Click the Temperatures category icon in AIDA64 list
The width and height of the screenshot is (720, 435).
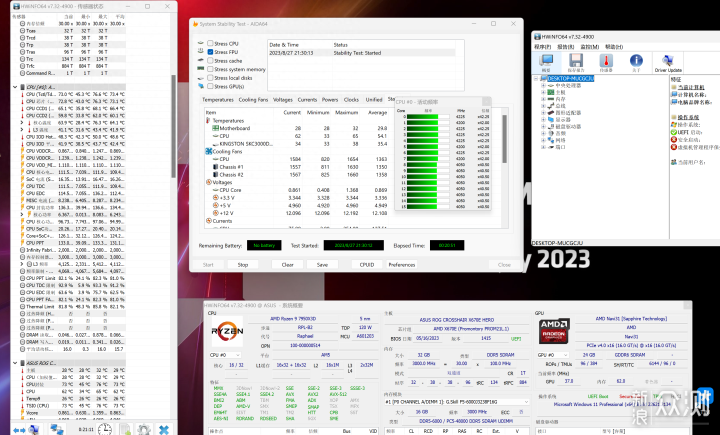tap(208, 120)
